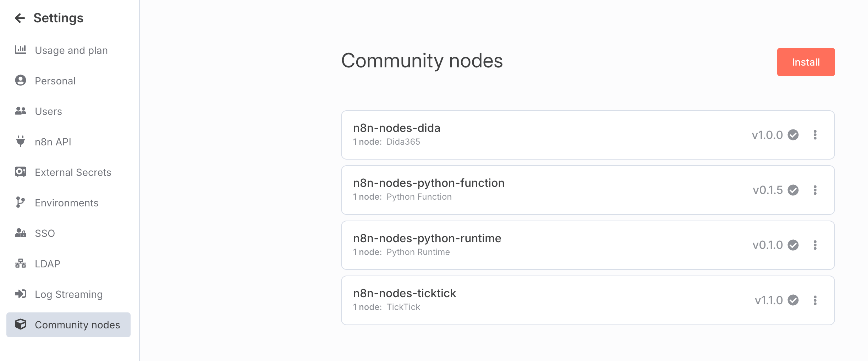Click the Personal user avatar icon

tap(21, 80)
